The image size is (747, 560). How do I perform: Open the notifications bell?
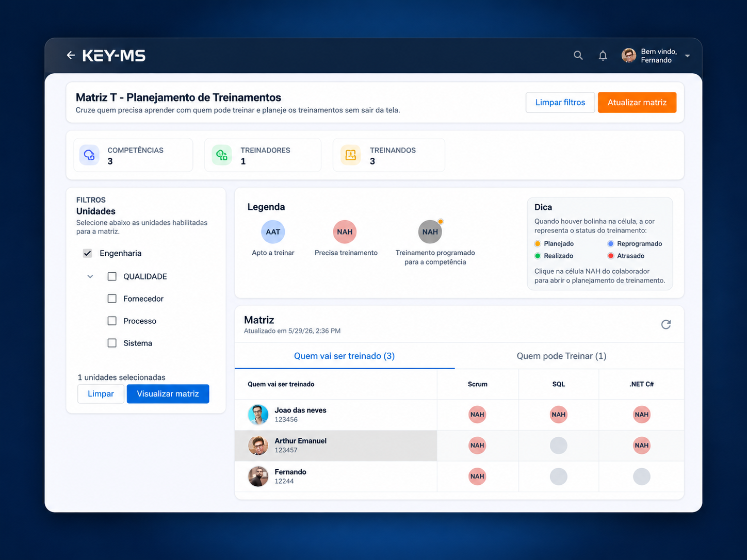pyautogui.click(x=603, y=55)
